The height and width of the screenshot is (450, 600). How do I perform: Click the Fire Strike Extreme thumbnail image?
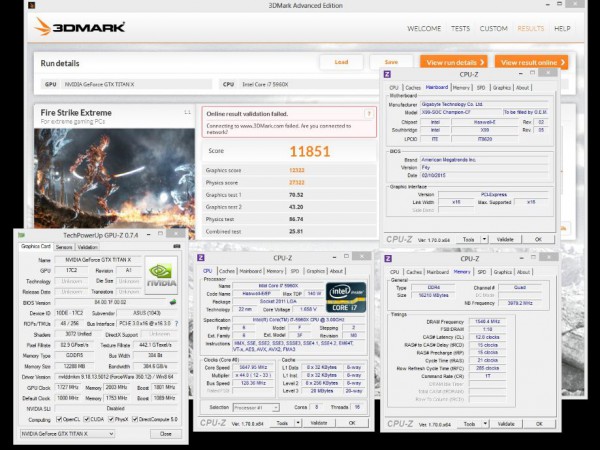coord(114,176)
